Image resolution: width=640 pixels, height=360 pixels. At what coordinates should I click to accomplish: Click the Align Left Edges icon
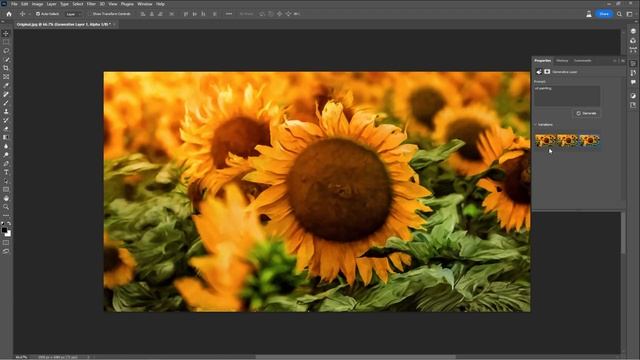143,14
